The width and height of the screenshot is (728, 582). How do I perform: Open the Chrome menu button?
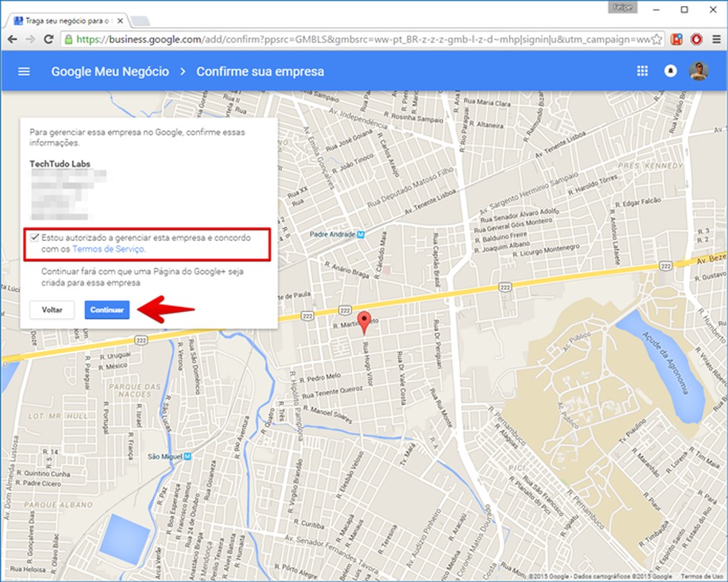tap(717, 39)
